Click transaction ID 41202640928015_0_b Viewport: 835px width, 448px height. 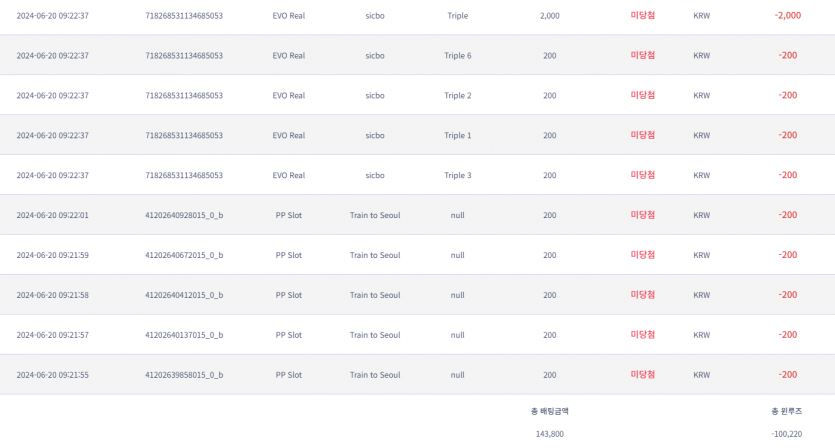click(x=184, y=215)
